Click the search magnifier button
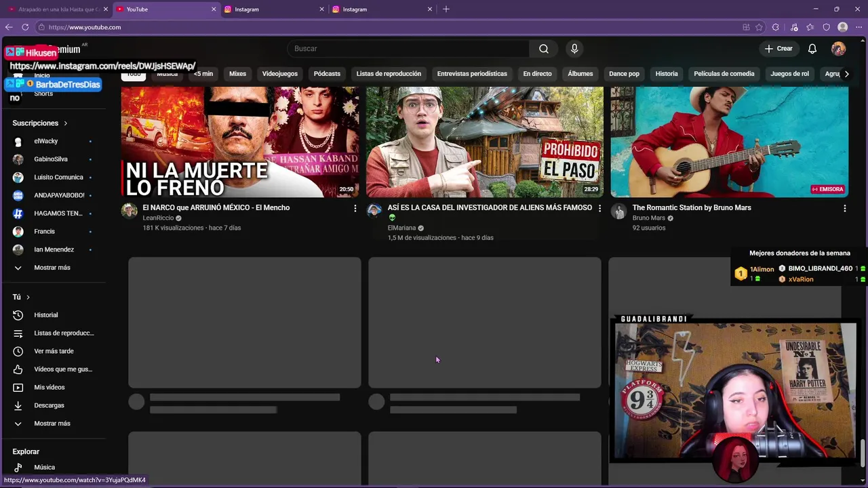Image resolution: width=868 pixels, height=488 pixels. [544, 49]
